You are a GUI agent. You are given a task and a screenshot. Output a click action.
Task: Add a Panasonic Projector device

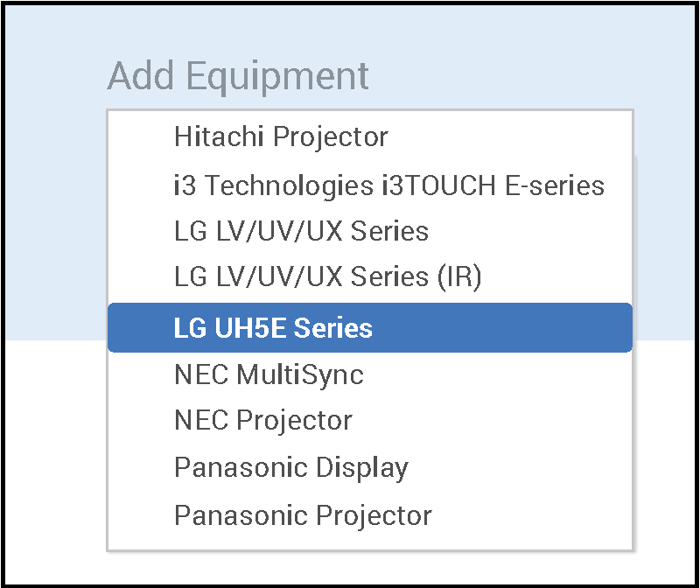[303, 514]
